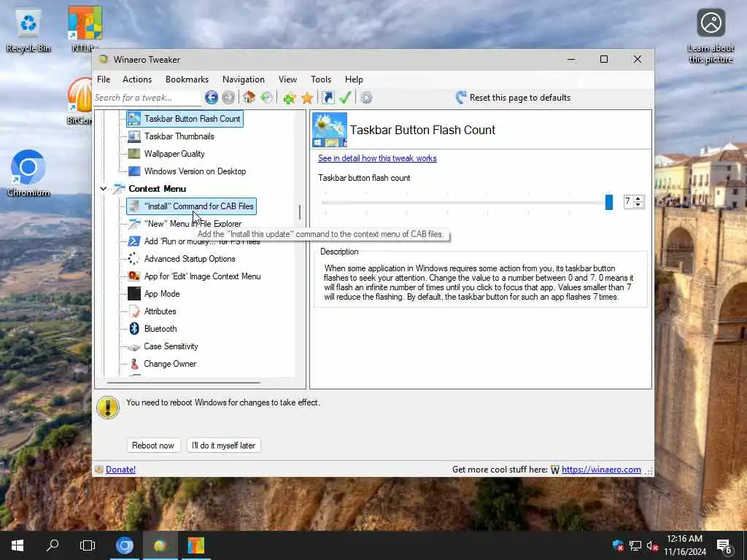Viewport: 747px width, 560px height.
Task: Click the Reset this page refresh icon
Action: pos(461,98)
